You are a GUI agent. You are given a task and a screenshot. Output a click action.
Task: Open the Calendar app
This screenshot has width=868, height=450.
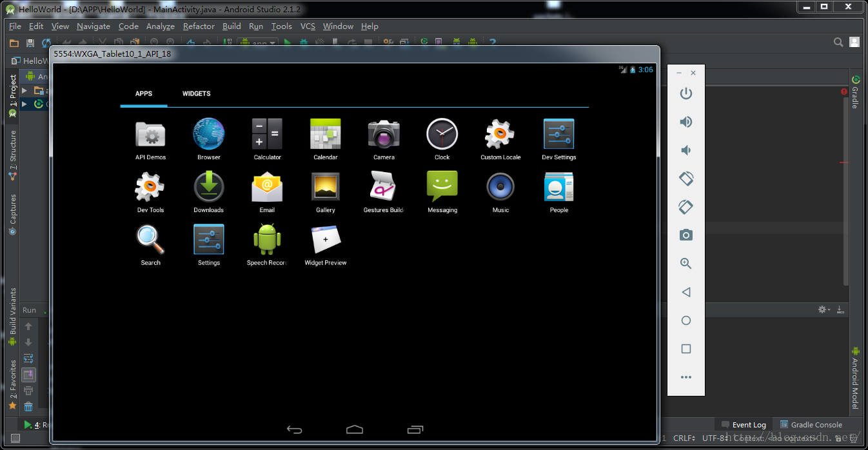click(326, 139)
